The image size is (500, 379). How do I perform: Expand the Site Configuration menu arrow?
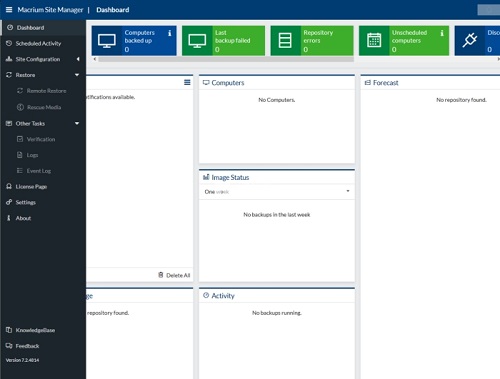click(78, 59)
